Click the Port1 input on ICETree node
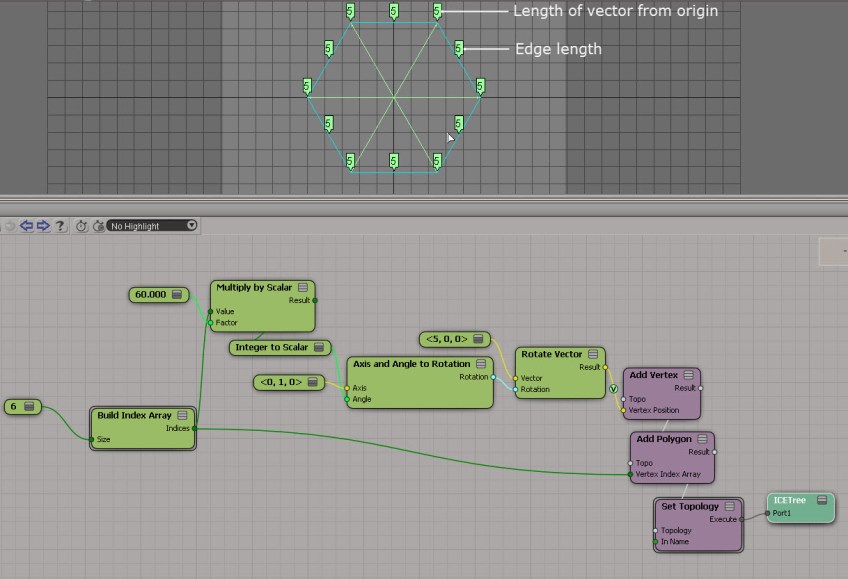The width and height of the screenshot is (848, 579). 768,514
